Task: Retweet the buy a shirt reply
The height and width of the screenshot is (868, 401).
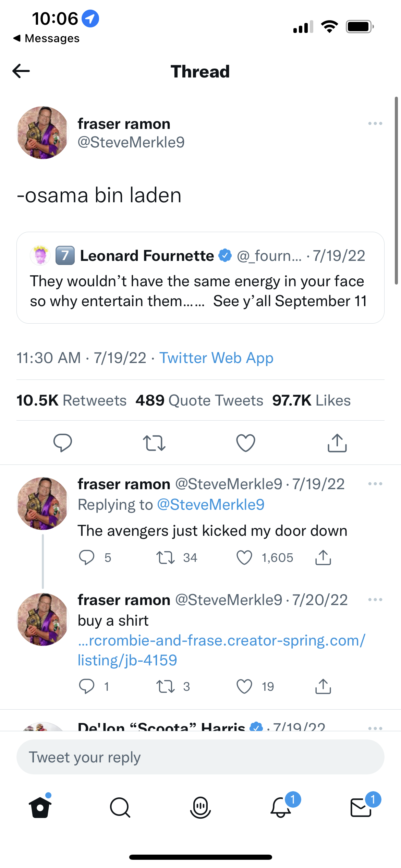Action: pos(166,686)
